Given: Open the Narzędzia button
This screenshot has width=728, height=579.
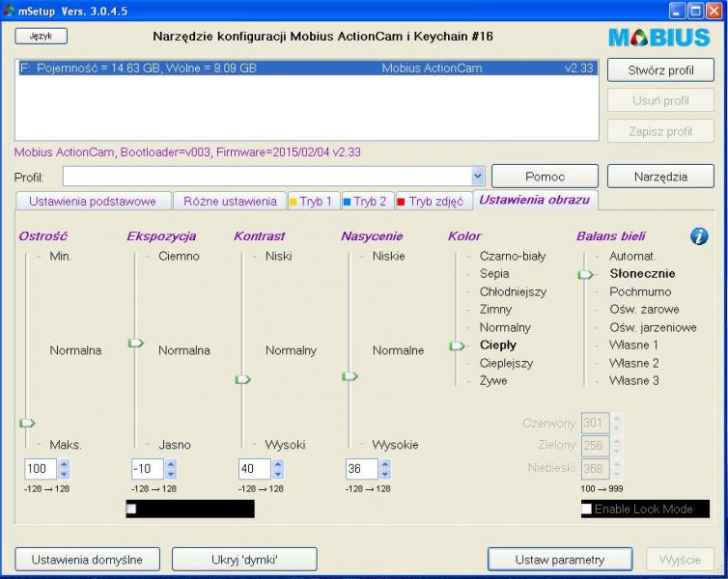Looking at the screenshot, I should [660, 177].
